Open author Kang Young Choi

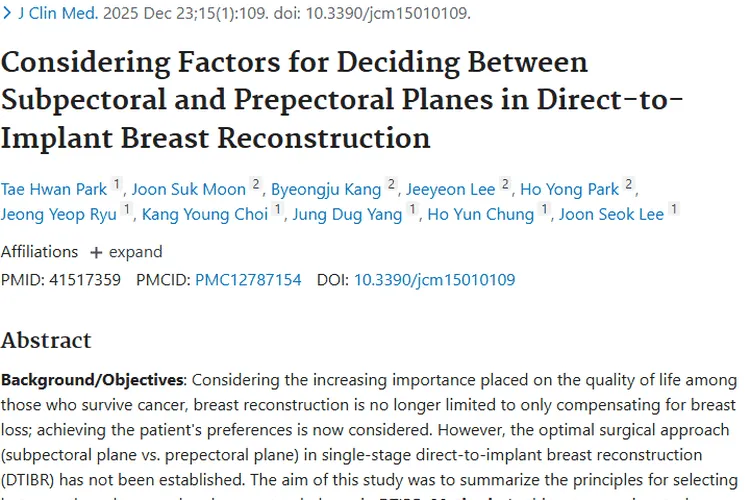205,214
